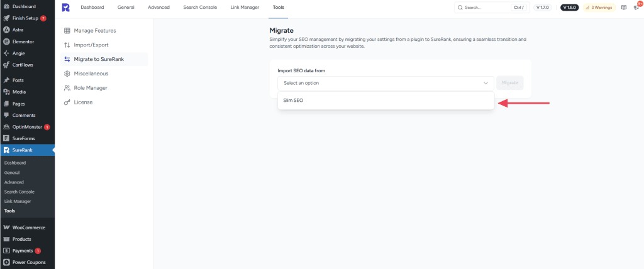This screenshot has width=644, height=269.
Task: Open the Link Manager tab
Action: [245, 8]
